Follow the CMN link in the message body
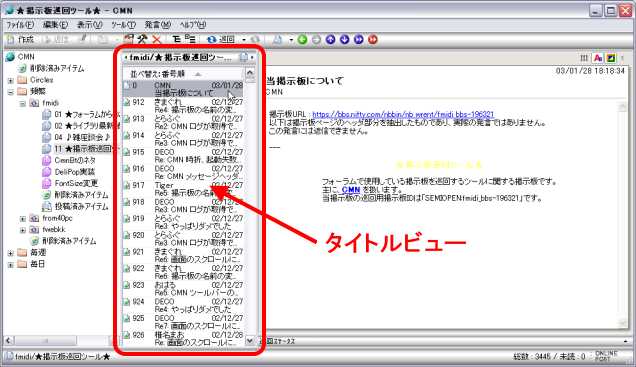Viewport: 636px width, 367px height. click(x=351, y=190)
